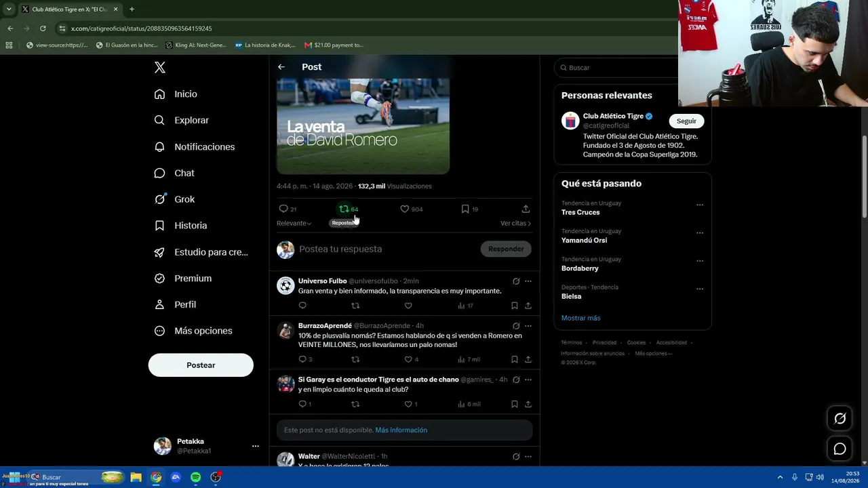Open the Relevante sort dropdown
Viewport: 868px width, 488px height.
point(294,223)
